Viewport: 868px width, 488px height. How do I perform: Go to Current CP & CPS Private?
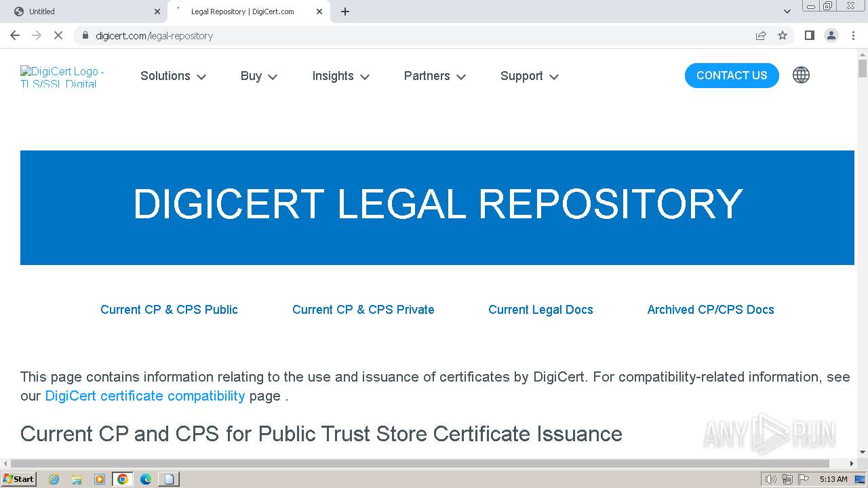(363, 310)
